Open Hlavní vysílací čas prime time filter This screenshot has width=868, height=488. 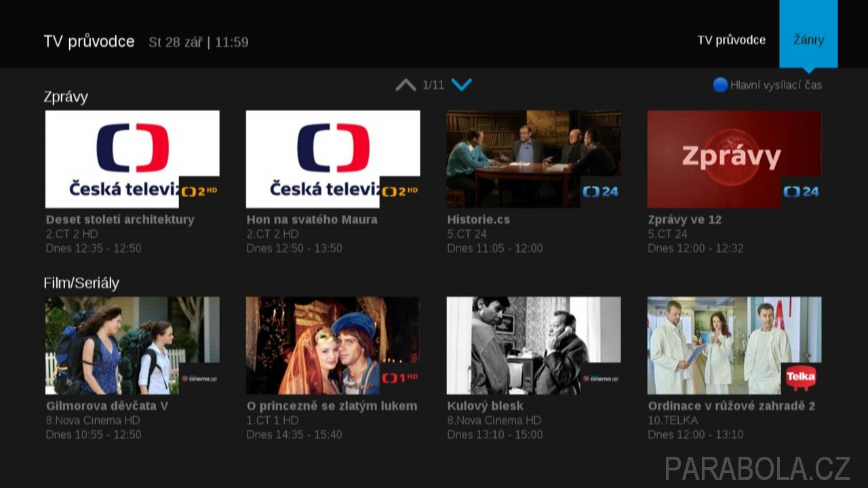[x=768, y=85]
